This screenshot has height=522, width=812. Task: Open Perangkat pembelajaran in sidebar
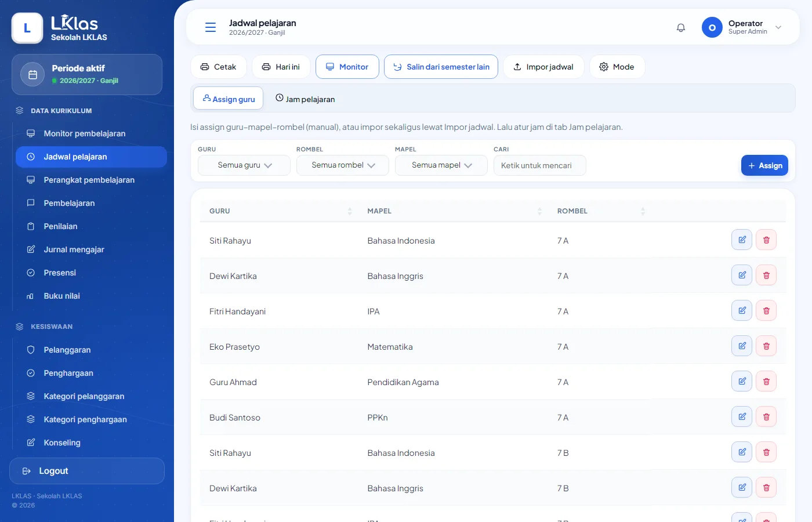(91, 180)
